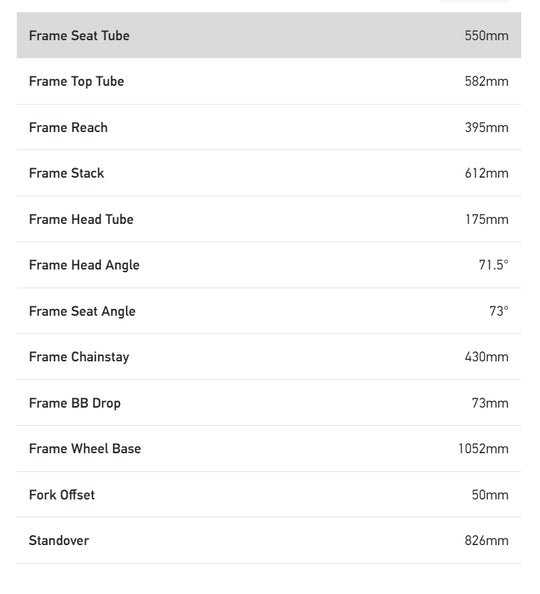This screenshot has width=540, height=594.
Task: Select the Frame Stack label
Action: (66, 173)
